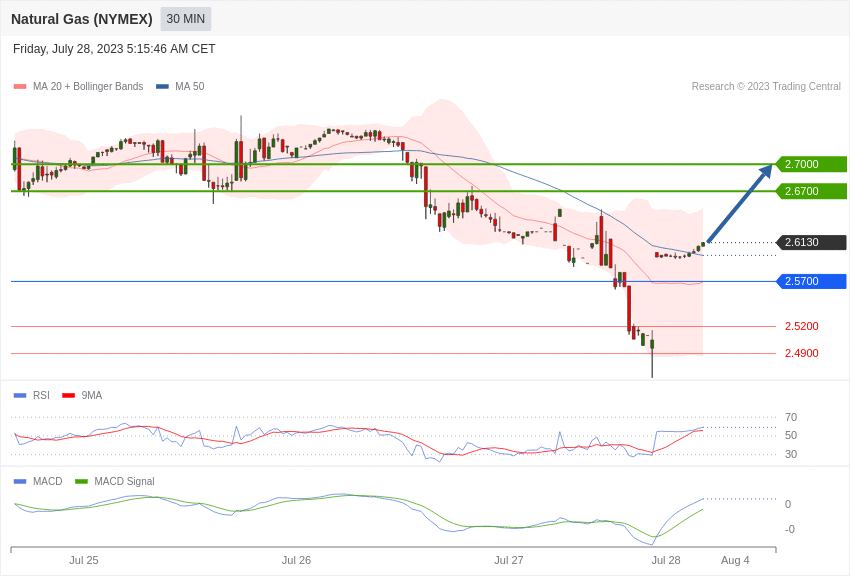Click the Natural Gas (NYMEX) title
The height and width of the screenshot is (576, 850).
point(82,19)
